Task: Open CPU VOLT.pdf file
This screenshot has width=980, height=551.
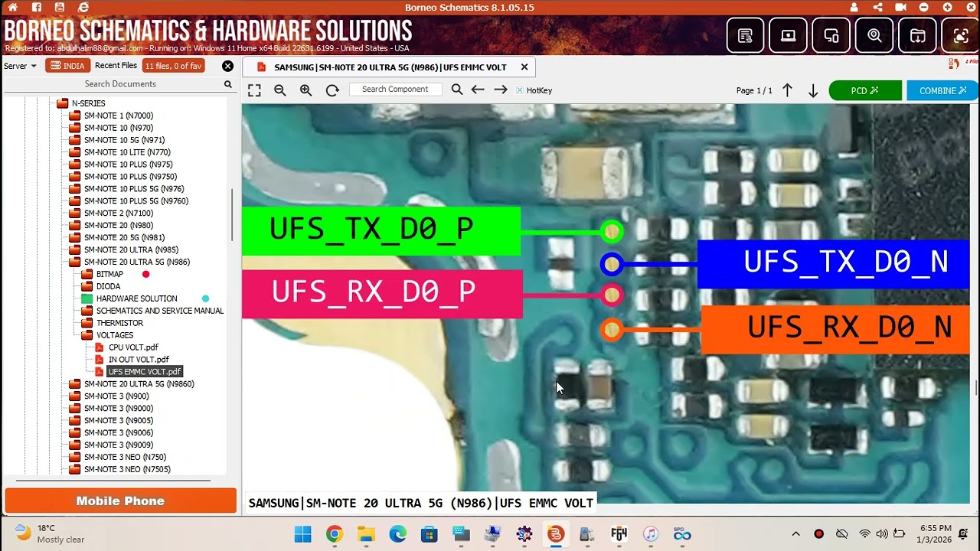Action: click(133, 347)
